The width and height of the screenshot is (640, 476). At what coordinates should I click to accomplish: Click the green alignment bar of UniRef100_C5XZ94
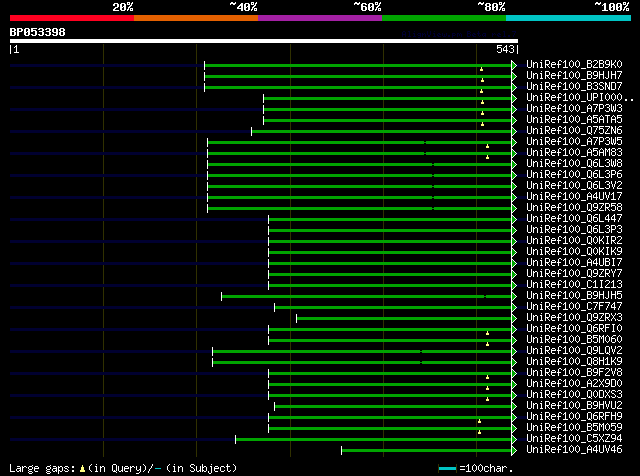click(373, 440)
